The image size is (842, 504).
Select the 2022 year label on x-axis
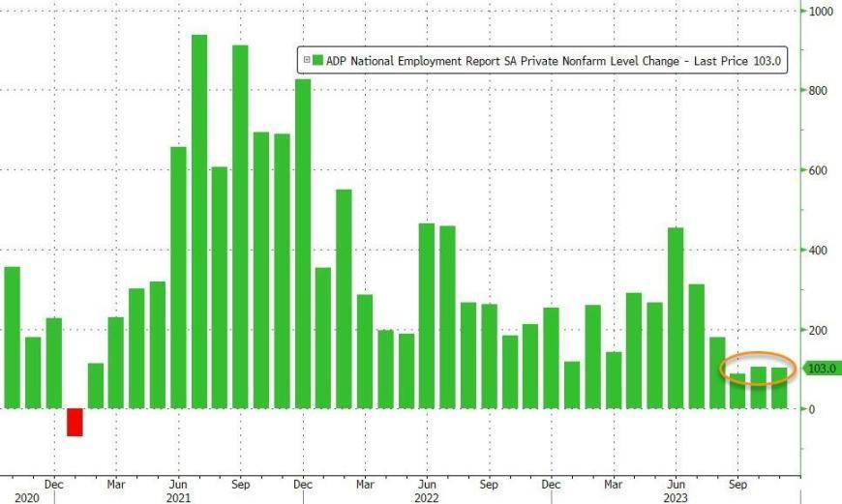pos(427,496)
